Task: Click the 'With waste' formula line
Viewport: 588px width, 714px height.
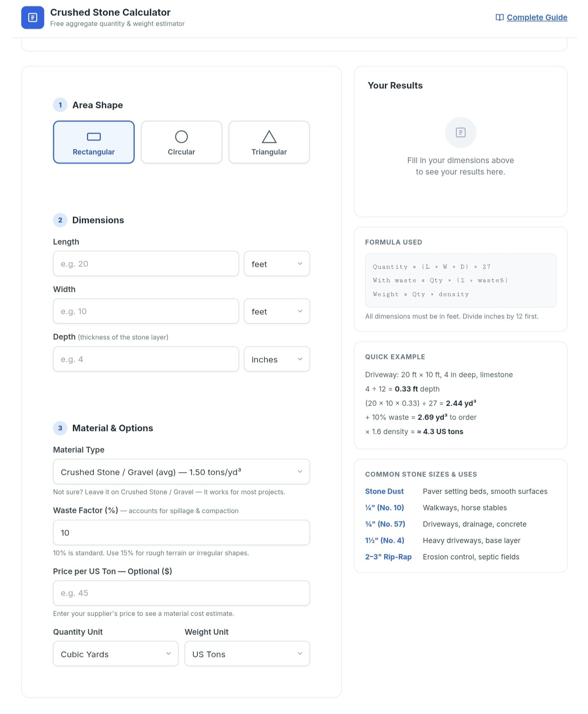Action: point(440,280)
